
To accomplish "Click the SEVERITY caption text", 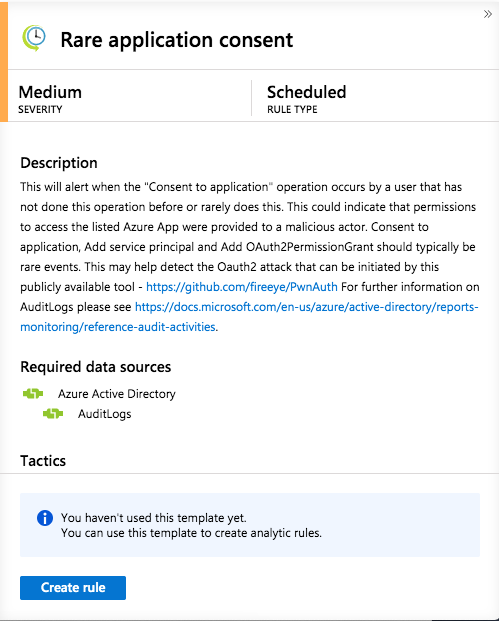I will click(x=40, y=110).
